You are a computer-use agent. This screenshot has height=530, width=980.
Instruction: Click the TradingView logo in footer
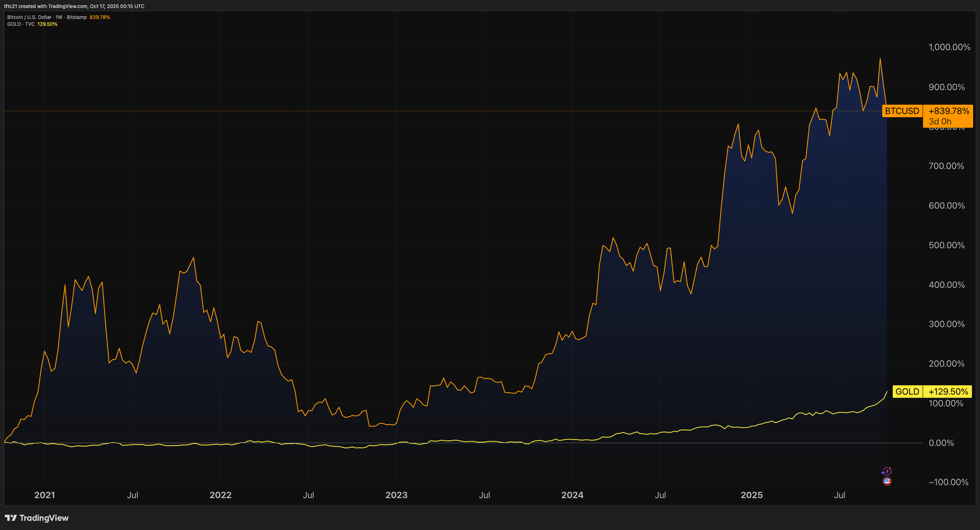(37, 518)
